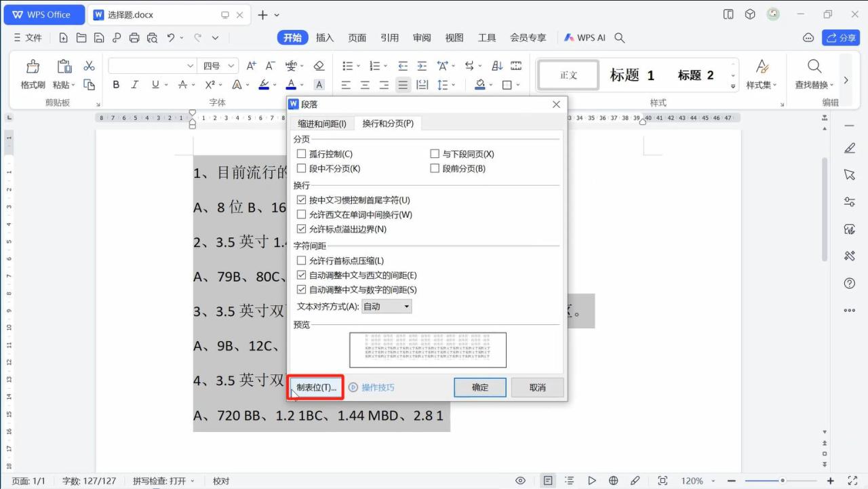Click the Open folder icon in quick toolbar
Image resolution: width=868 pixels, height=489 pixels.
[81, 38]
